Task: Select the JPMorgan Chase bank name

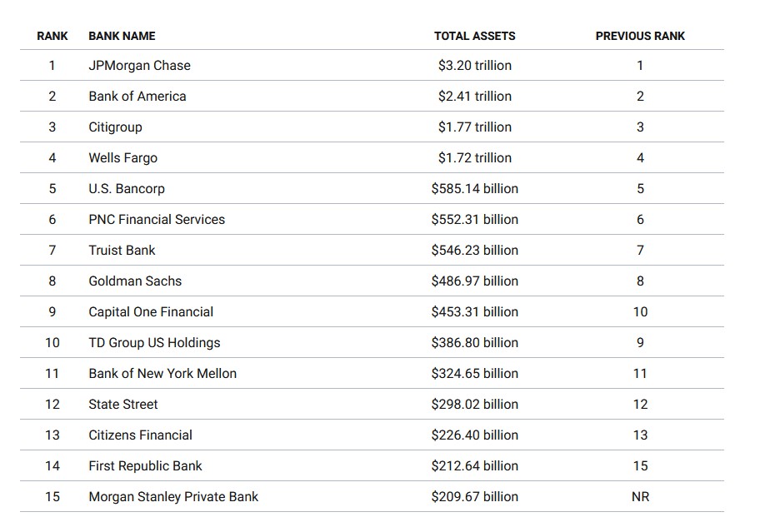Action: [x=139, y=66]
